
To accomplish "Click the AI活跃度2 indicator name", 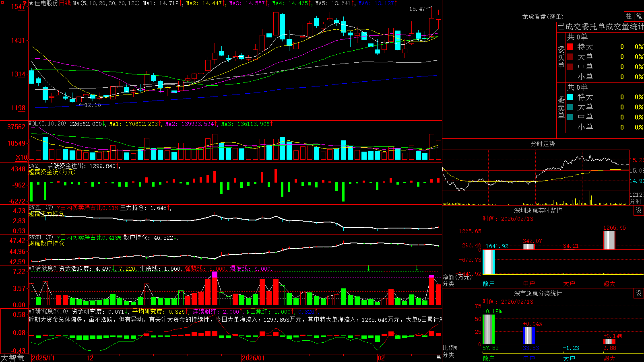I will point(43,268).
